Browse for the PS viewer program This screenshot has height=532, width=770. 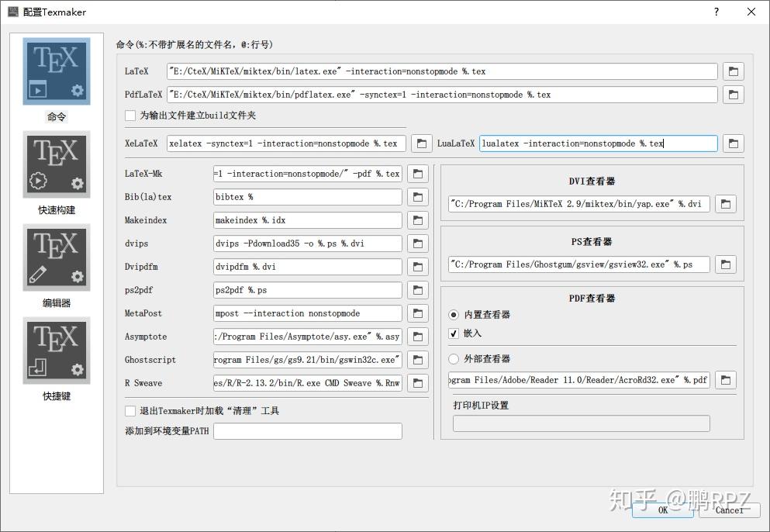tap(726, 264)
